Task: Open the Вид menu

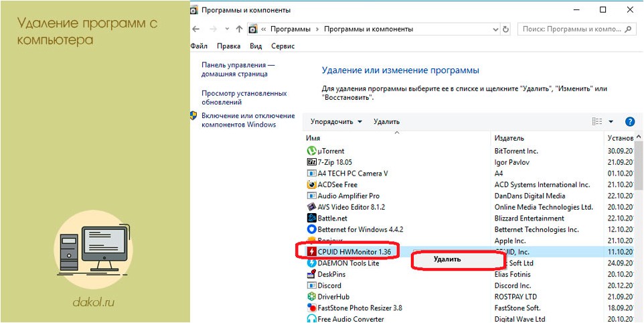Action: pos(256,46)
